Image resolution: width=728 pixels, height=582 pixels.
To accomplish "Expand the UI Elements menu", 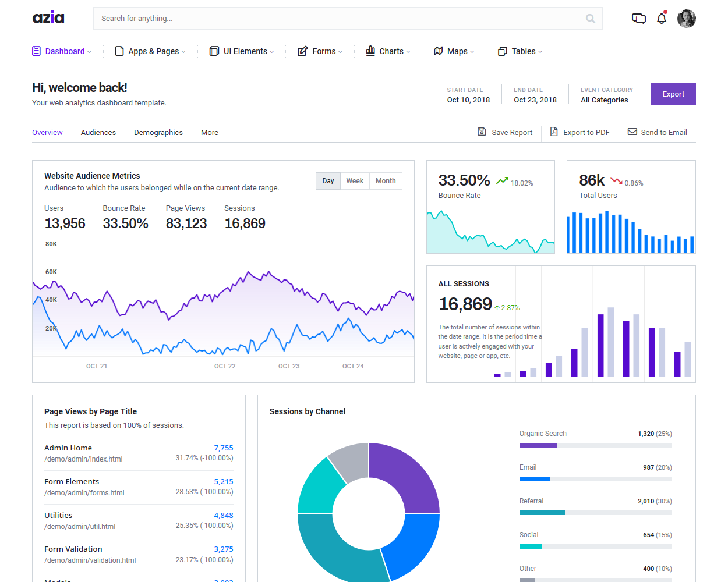I will coord(242,51).
